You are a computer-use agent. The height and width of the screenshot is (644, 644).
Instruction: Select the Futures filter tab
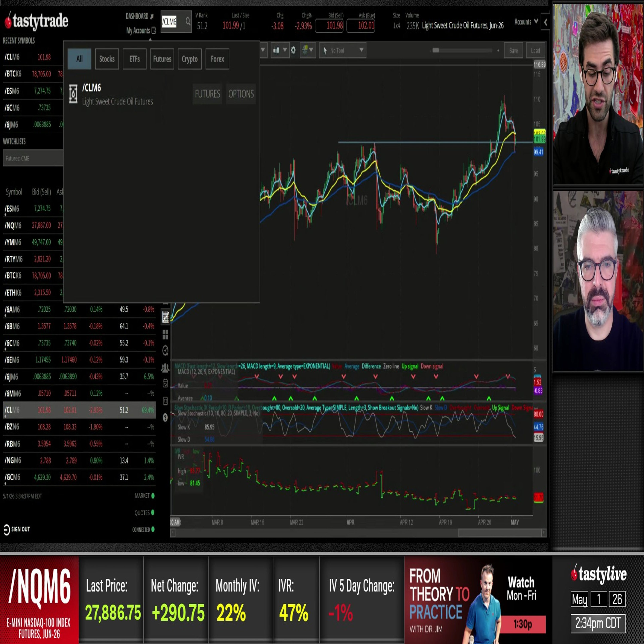tap(162, 59)
